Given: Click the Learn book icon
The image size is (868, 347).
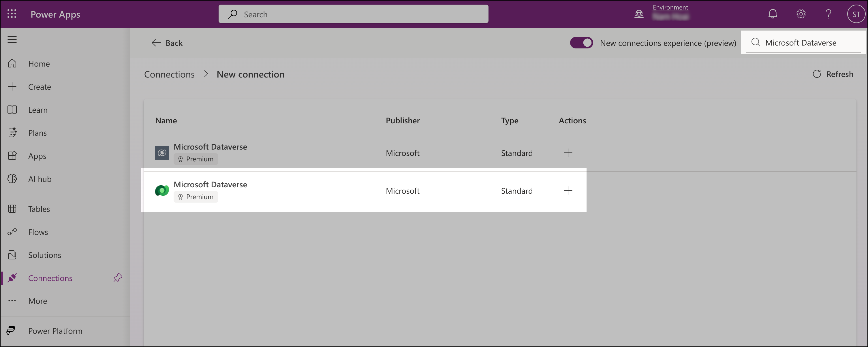Looking at the screenshot, I should click(12, 110).
